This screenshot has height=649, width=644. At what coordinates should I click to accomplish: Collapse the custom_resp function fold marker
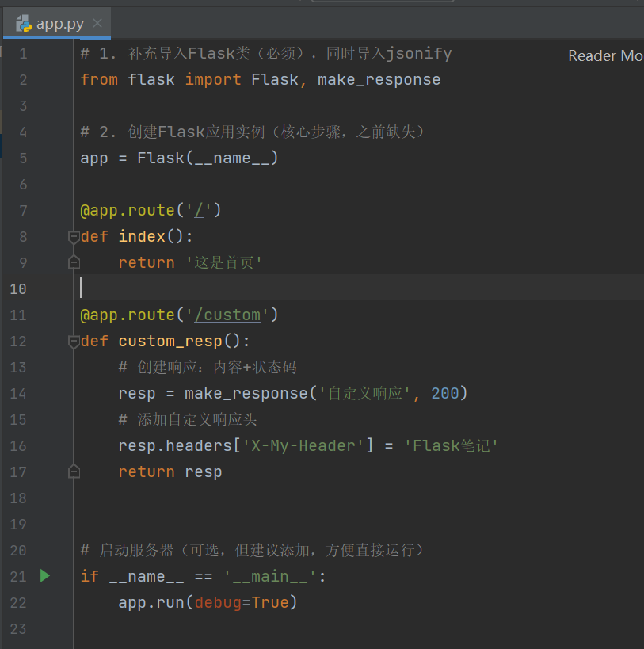74,342
